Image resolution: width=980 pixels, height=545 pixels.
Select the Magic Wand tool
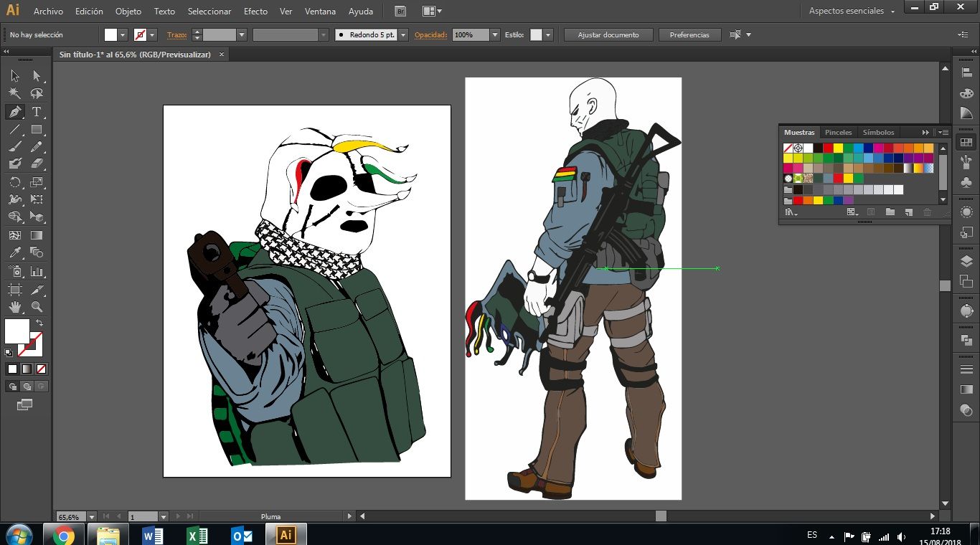coord(14,93)
